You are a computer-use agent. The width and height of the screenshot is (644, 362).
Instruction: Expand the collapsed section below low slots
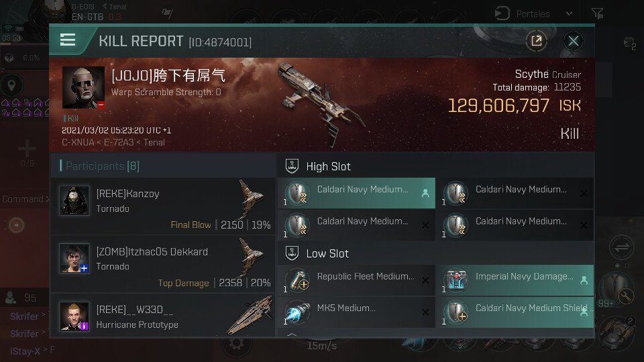tap(292, 335)
